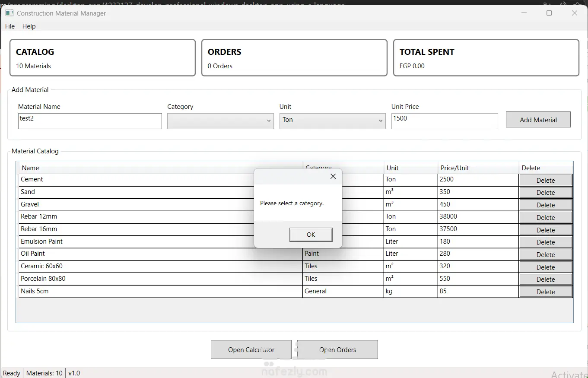Select the Gravel name cell
This screenshot has height=378, width=588.
161,205
